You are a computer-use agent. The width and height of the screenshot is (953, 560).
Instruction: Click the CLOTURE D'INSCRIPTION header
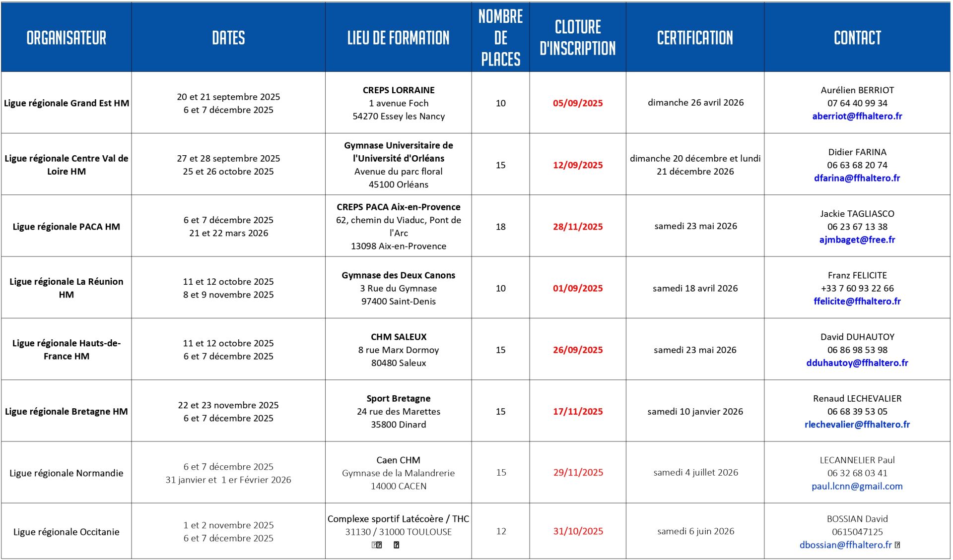click(x=577, y=38)
